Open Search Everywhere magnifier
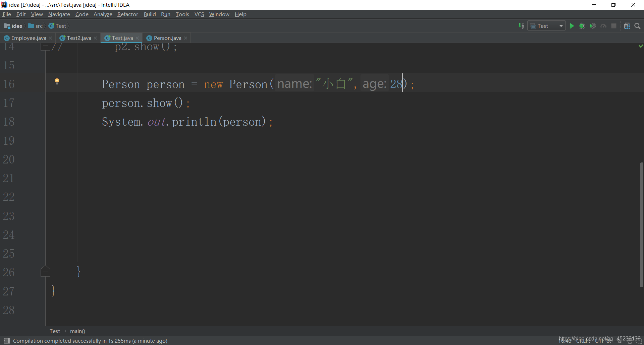Viewport: 644px width, 345px height. 637,26
